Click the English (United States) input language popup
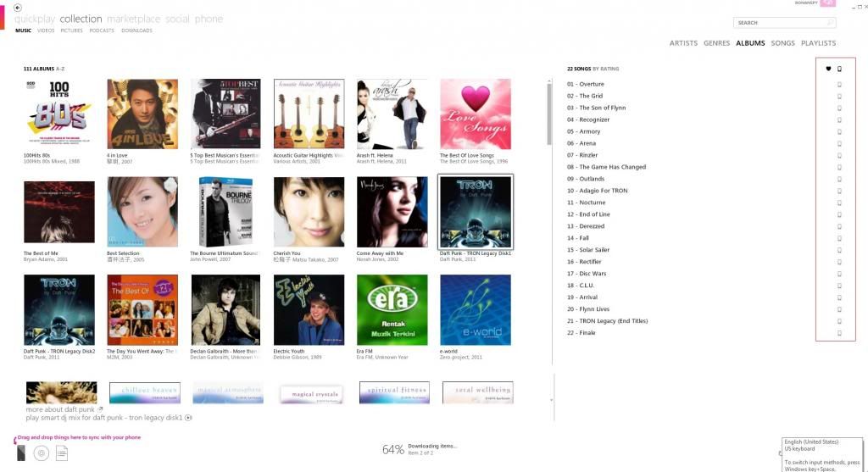 coord(822,455)
